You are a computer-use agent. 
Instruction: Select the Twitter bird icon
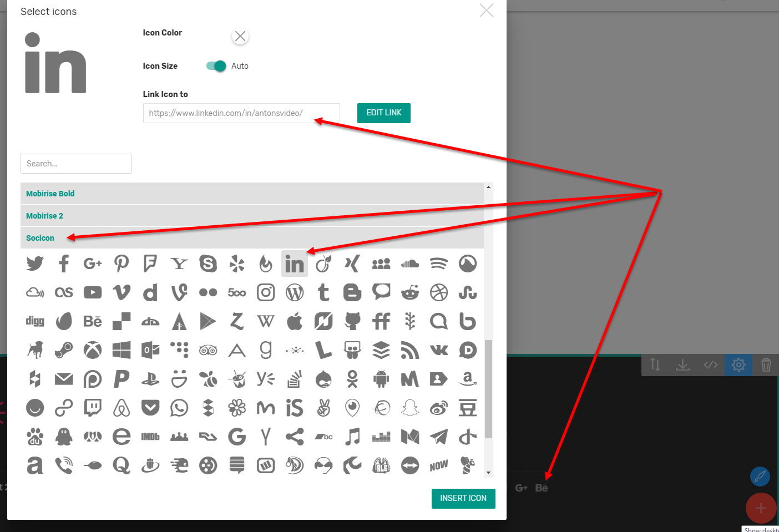[35, 264]
